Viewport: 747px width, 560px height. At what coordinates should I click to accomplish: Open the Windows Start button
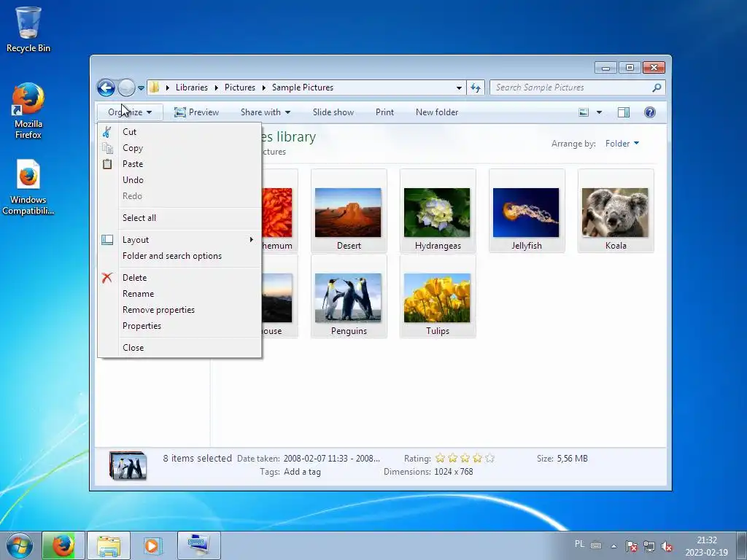click(x=20, y=545)
